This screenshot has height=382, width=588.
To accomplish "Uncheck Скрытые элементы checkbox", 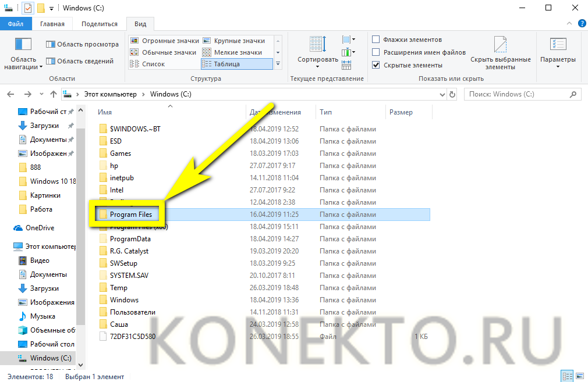I will click(376, 65).
